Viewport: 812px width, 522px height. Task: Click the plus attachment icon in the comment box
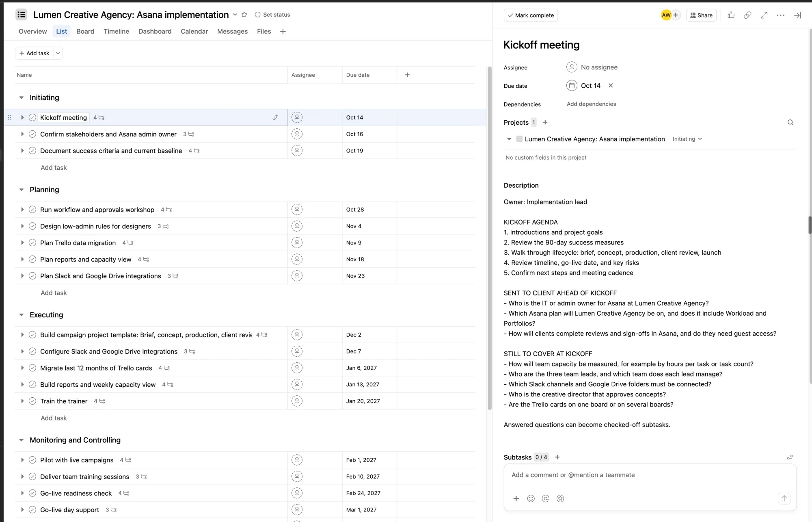tap(516, 498)
